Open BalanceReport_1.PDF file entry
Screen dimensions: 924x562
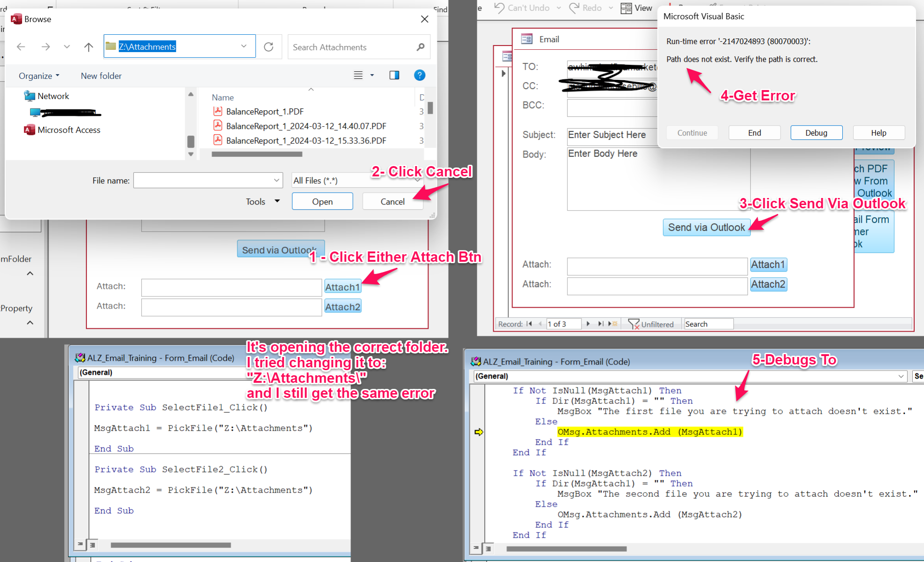(x=265, y=112)
